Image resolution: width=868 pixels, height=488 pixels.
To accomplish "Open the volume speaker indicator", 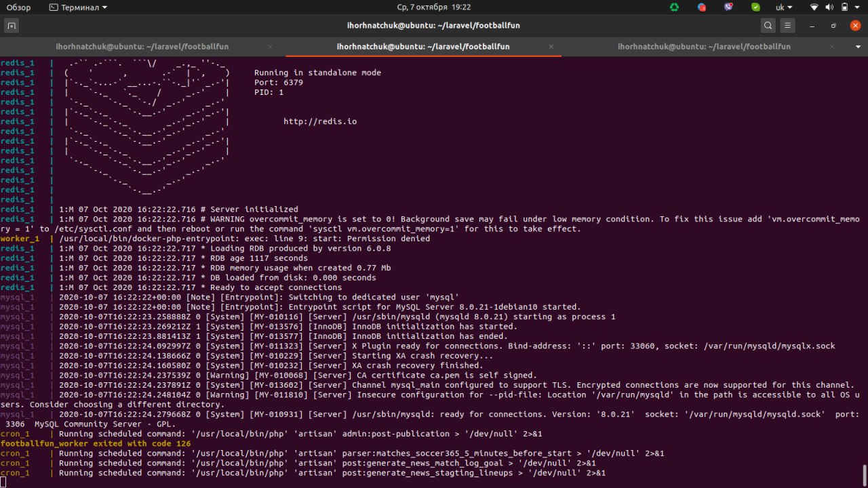I will (x=830, y=7).
